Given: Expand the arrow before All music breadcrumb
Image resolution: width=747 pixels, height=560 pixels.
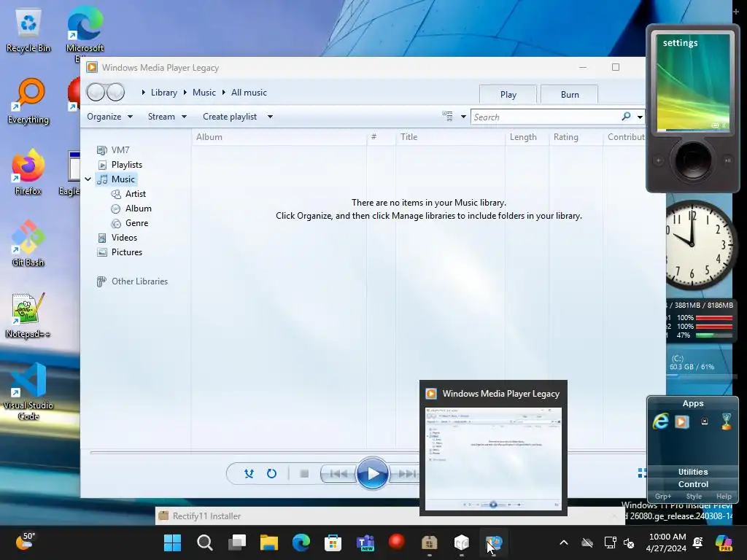Looking at the screenshot, I should coord(223,93).
